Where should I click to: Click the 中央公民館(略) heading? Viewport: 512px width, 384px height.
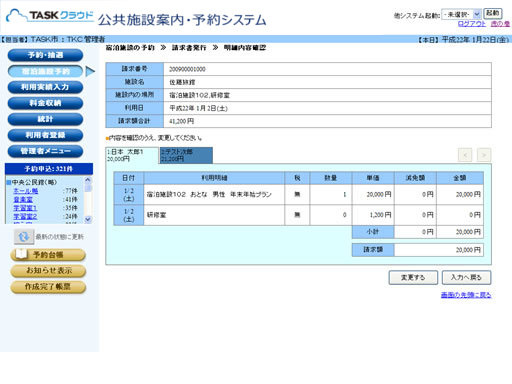(34, 182)
